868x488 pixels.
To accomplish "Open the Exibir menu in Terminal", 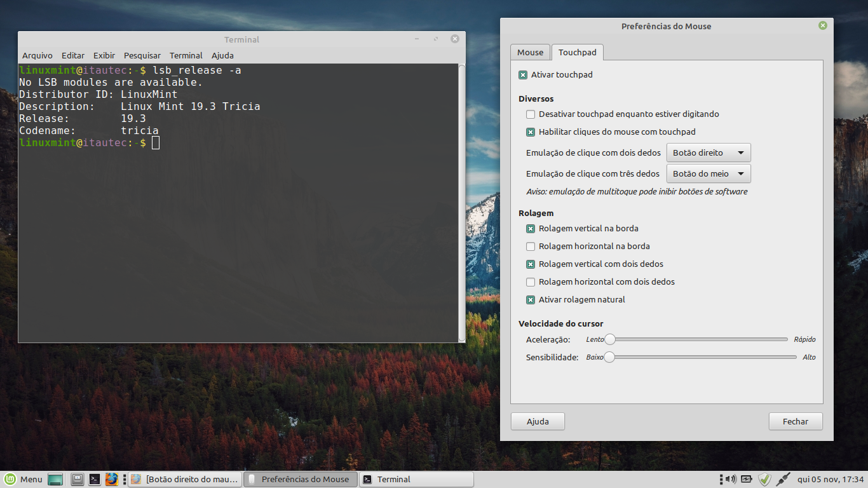I will tap(104, 55).
